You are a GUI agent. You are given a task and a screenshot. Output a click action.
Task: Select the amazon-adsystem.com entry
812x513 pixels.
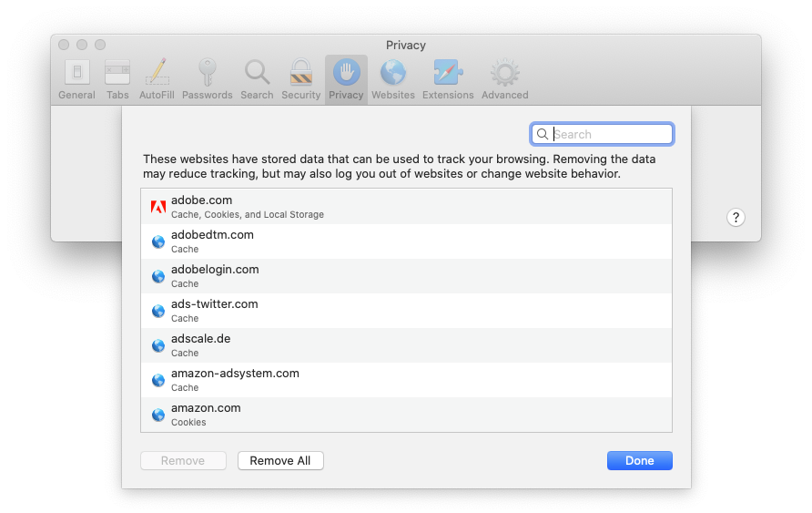point(407,380)
